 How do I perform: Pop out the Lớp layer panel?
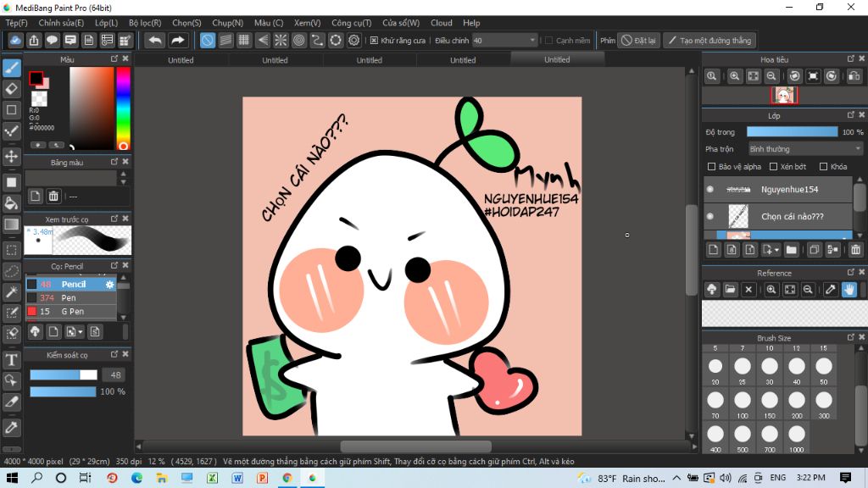point(851,115)
